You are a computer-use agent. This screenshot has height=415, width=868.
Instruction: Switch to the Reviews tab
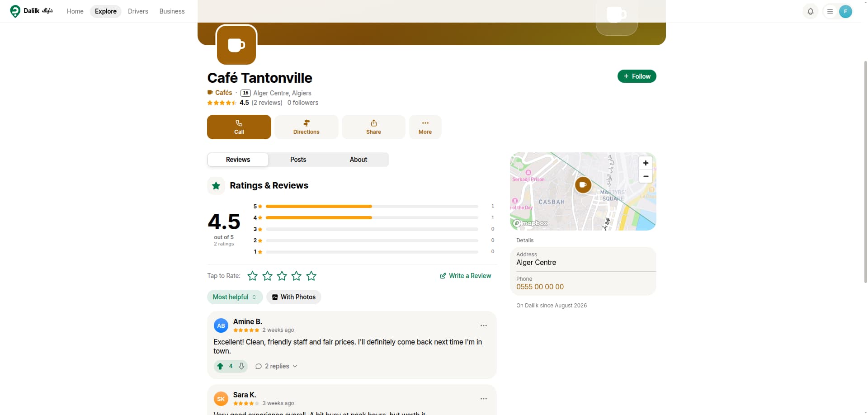coord(238,160)
